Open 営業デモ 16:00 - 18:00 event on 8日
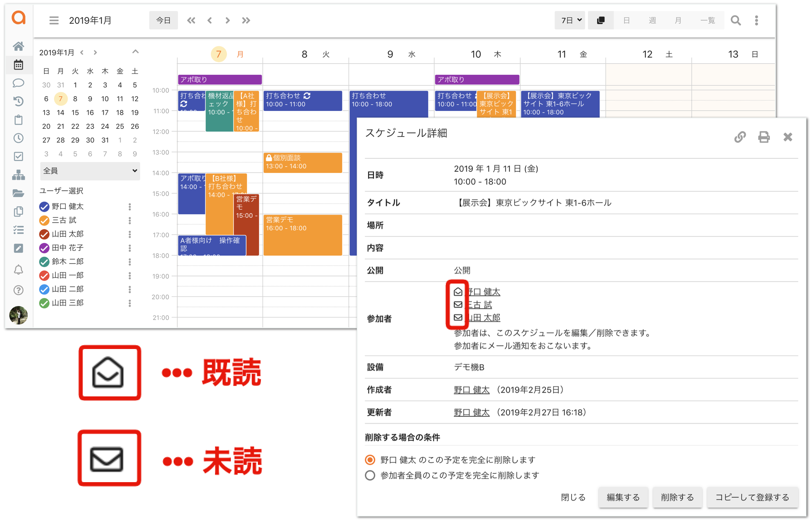The image size is (812, 522). point(303,235)
